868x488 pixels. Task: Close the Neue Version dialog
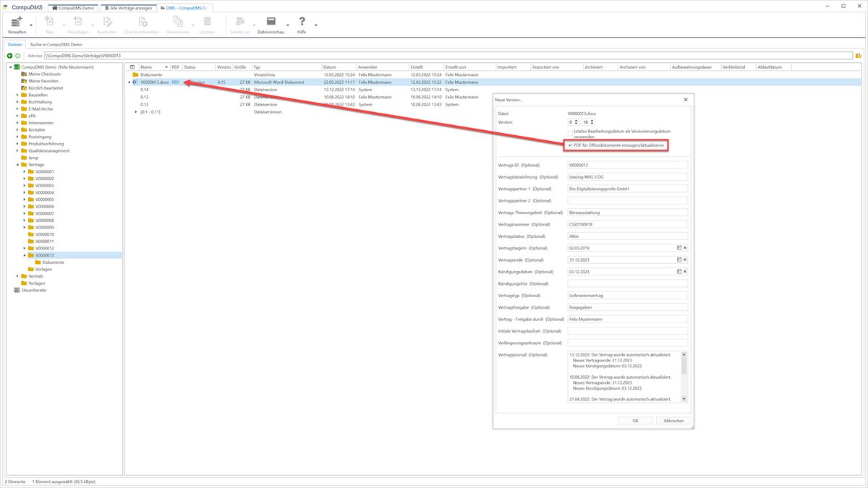[686, 99]
